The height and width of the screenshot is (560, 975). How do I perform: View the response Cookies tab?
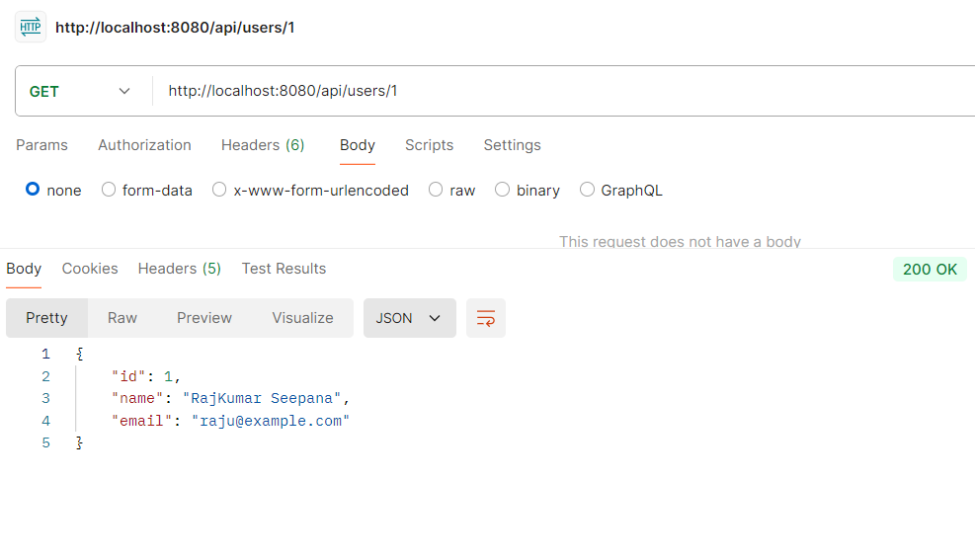[x=90, y=269]
